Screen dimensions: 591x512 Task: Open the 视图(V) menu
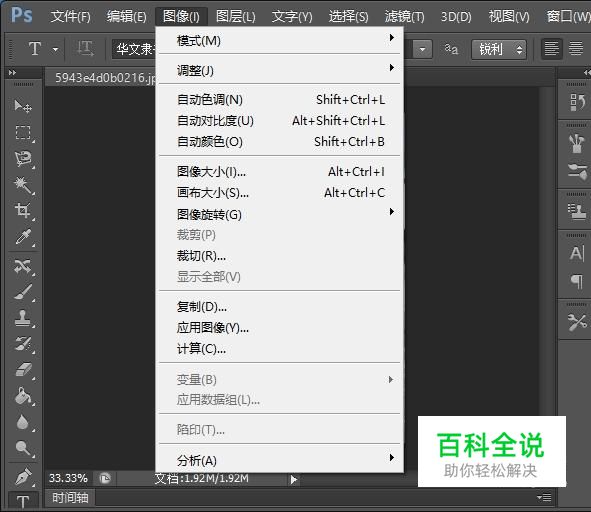click(509, 16)
